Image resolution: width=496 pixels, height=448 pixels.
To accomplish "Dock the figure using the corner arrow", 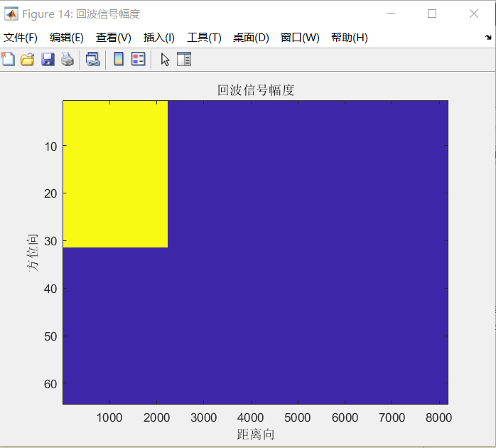I will (x=487, y=38).
